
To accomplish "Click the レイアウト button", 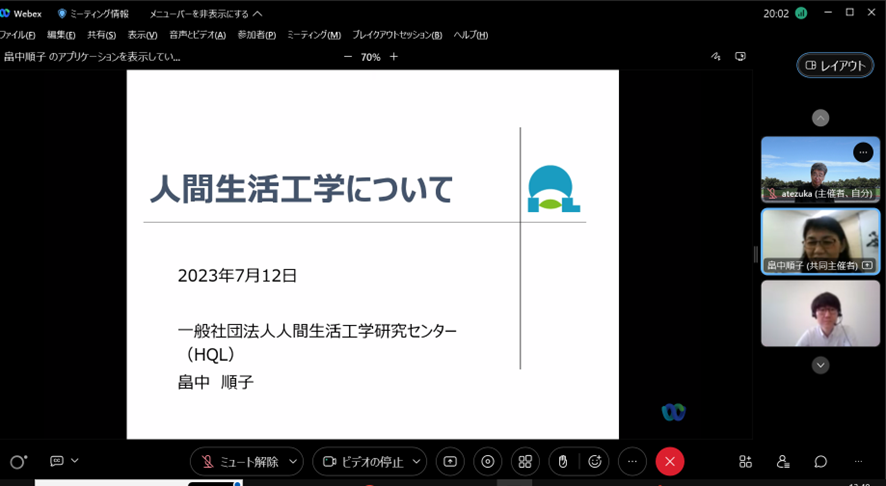I will tap(835, 65).
